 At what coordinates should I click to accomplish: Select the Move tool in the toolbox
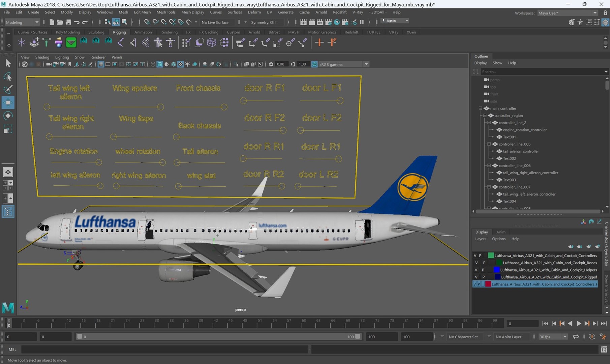(x=8, y=102)
